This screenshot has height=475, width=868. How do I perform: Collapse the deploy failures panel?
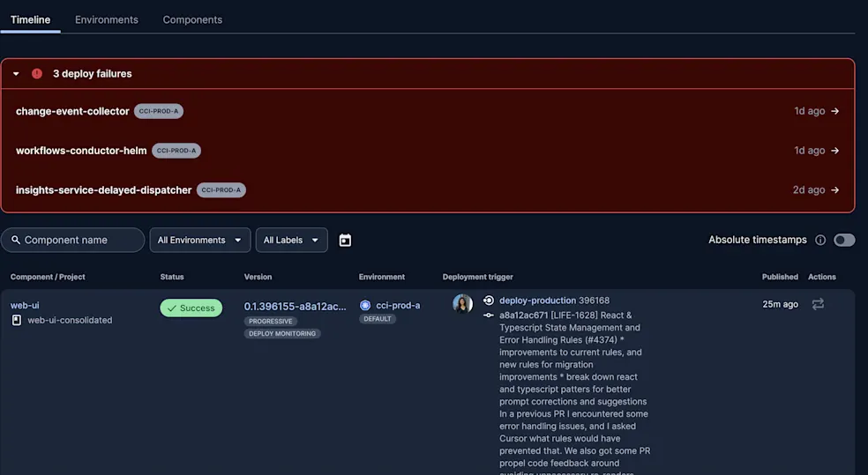point(16,73)
